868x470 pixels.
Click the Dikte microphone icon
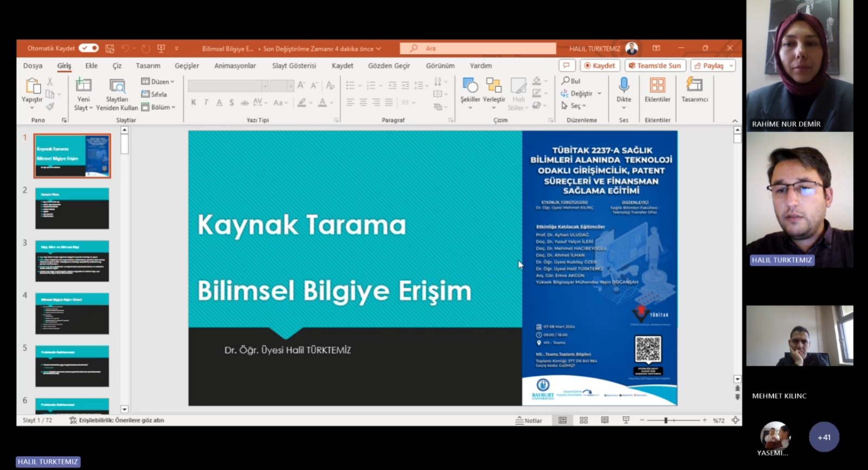pyautogui.click(x=623, y=86)
